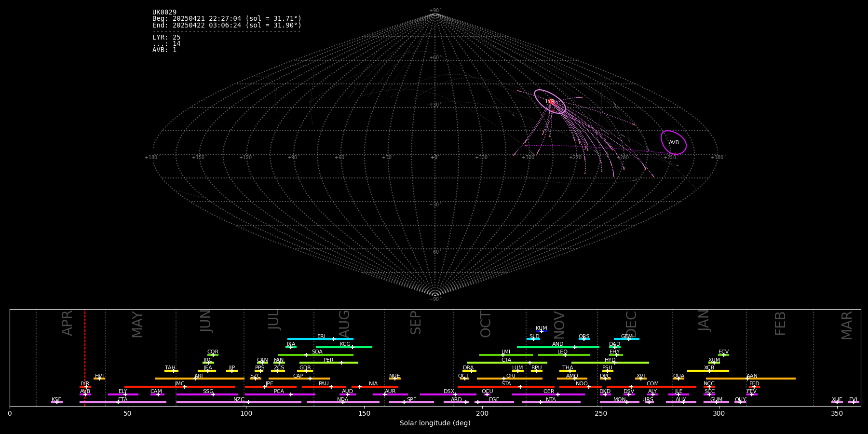Click the 'Solar longitude (deg)' axis title
Image resolution: width=868 pixels, height=434 pixels.
click(x=435, y=423)
